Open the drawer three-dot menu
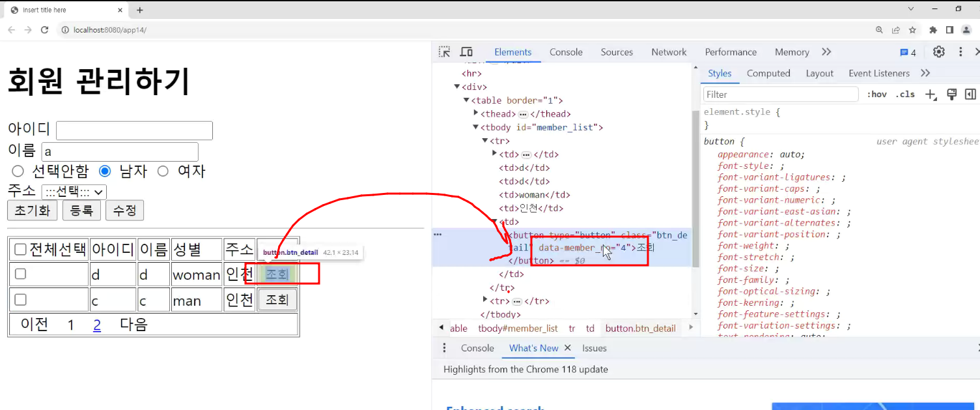 tap(445, 348)
